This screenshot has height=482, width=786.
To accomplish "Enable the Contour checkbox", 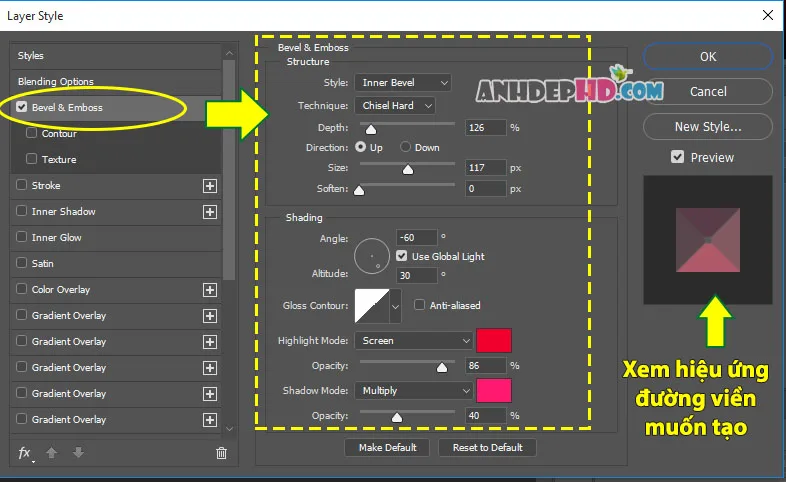I will 32,133.
